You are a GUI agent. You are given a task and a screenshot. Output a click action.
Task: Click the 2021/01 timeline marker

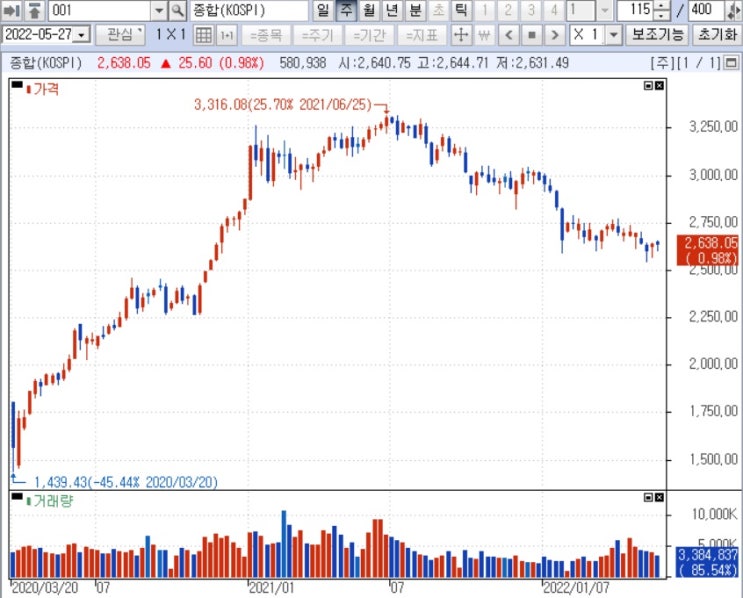272,588
